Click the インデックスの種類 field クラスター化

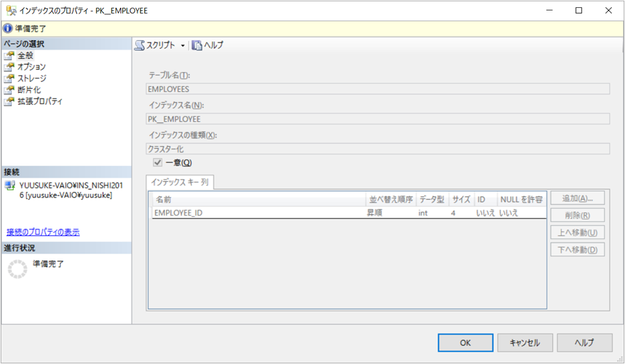(378, 149)
